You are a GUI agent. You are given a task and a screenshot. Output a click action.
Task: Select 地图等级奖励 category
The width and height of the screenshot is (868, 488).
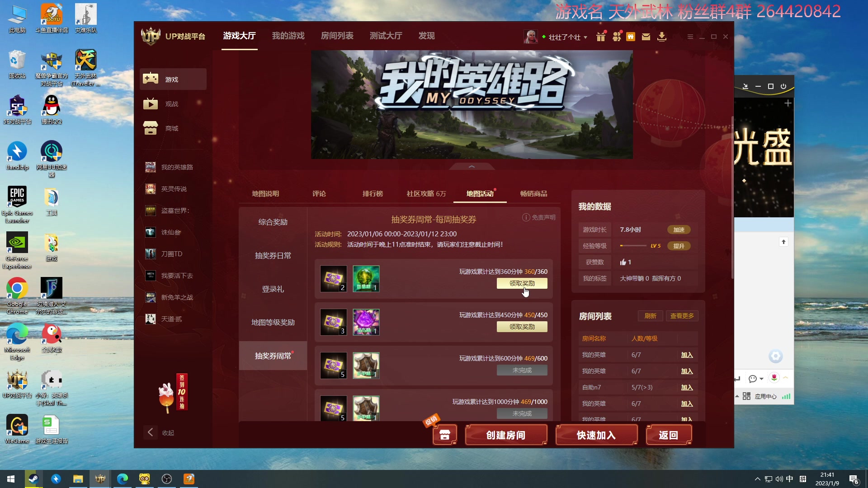click(273, 323)
